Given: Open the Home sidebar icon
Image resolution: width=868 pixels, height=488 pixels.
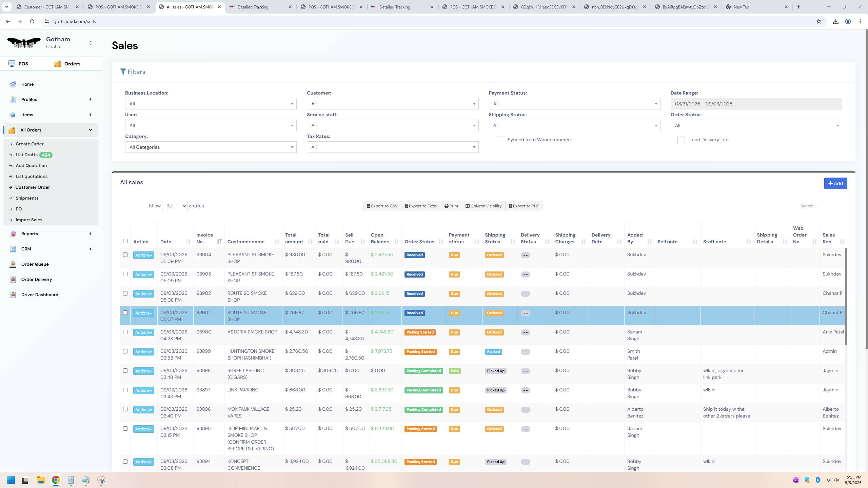Looking at the screenshot, I should click(x=13, y=84).
